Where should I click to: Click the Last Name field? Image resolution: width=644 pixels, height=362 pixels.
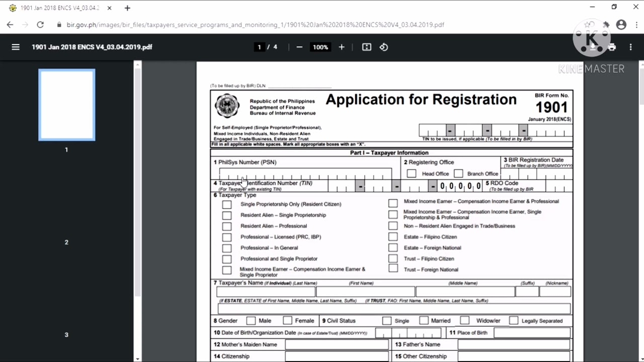266,292
